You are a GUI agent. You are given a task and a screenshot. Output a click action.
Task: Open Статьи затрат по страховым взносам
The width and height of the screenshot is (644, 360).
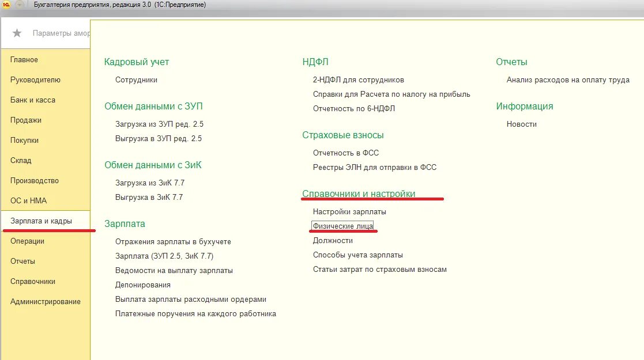coord(380,270)
